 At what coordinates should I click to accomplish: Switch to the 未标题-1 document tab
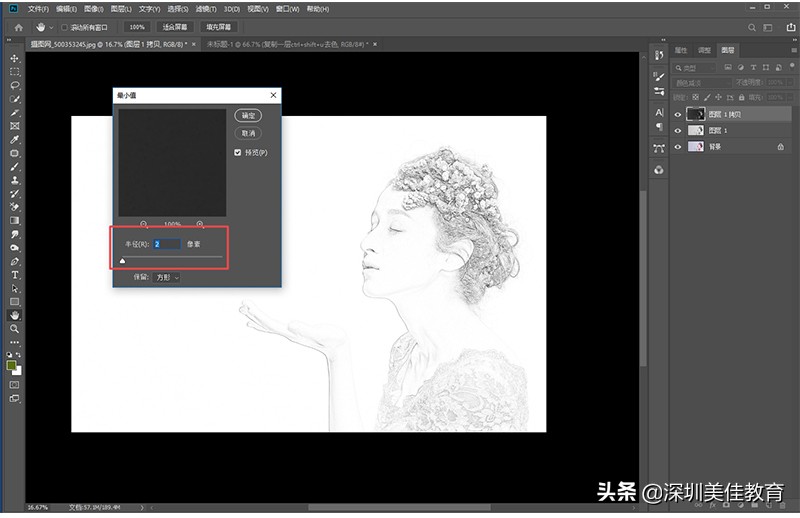tap(287, 44)
